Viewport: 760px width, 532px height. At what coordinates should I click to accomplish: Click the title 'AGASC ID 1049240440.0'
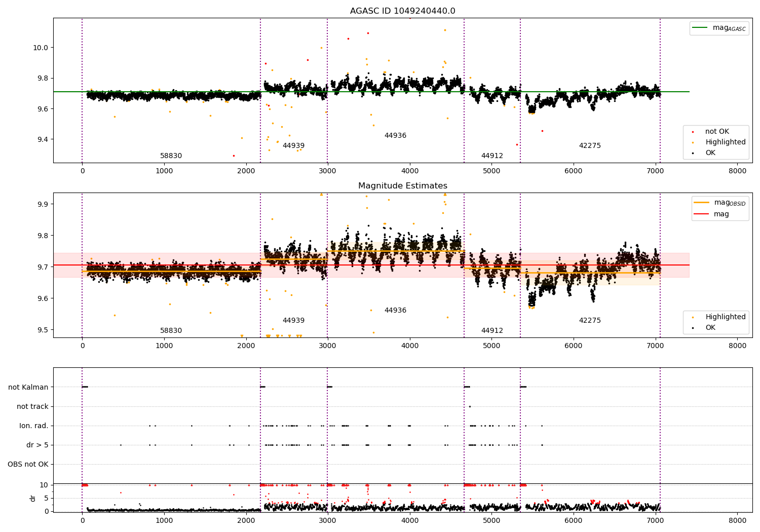coord(403,11)
